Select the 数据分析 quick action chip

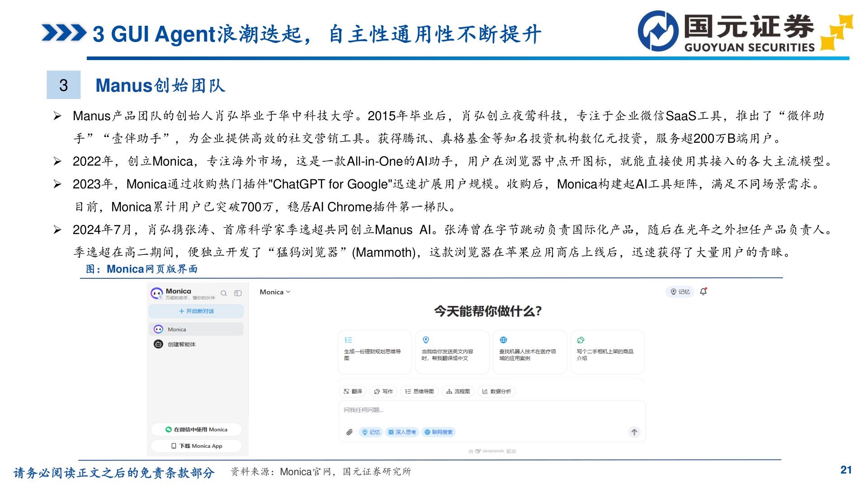pos(496,391)
